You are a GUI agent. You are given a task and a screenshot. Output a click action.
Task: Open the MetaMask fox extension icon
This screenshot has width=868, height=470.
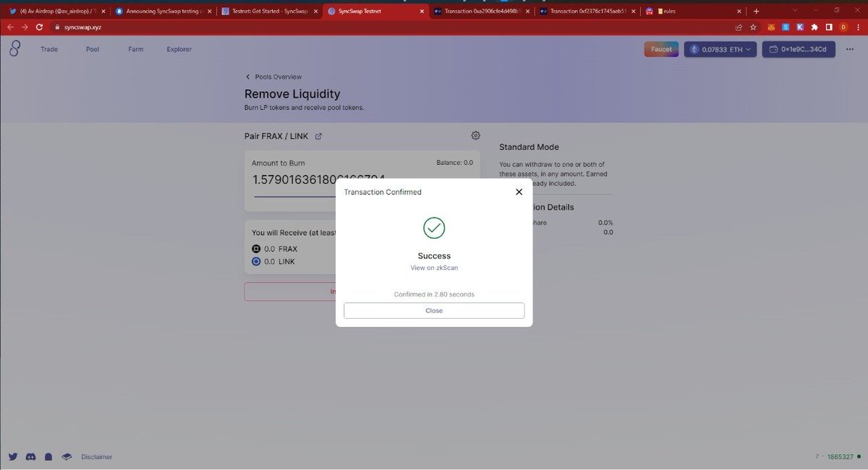tap(771, 27)
